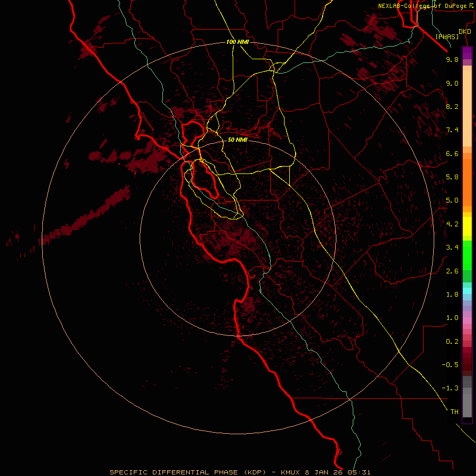Click the -0.5 scale value
The height and width of the screenshot is (476, 476).
pyautogui.click(x=450, y=365)
